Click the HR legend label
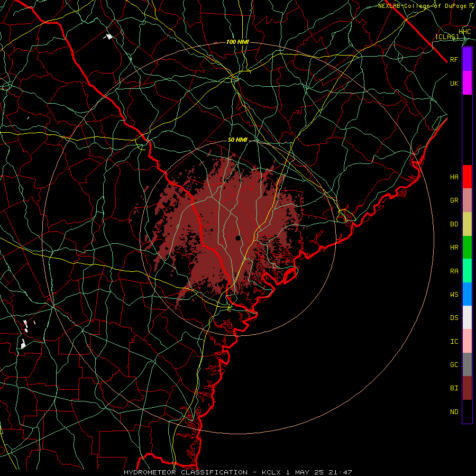This screenshot has height=476, width=476. (x=454, y=248)
